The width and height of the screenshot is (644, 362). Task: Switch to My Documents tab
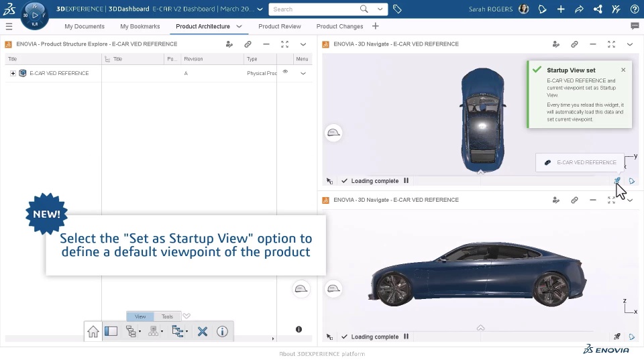[85, 26]
